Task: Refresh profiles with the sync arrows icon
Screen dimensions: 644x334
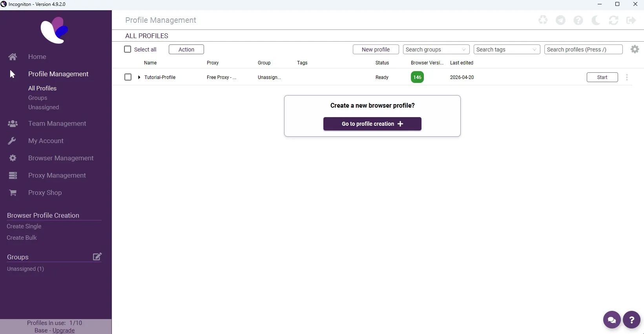Action: [613, 20]
